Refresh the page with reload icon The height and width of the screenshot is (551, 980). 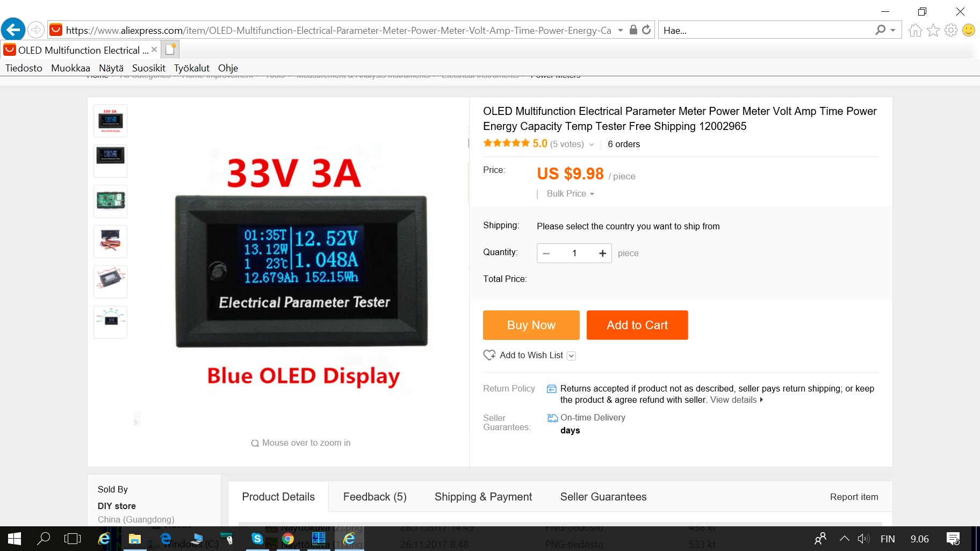646,30
